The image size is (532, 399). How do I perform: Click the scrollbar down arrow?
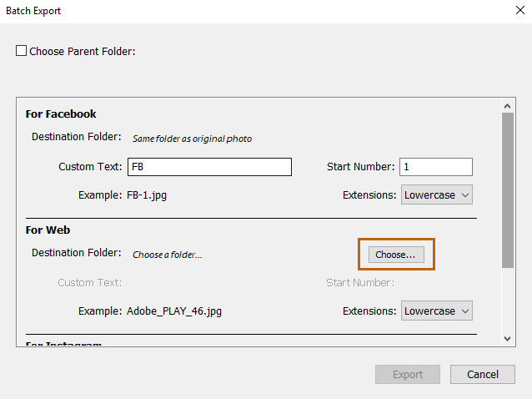pos(507,338)
